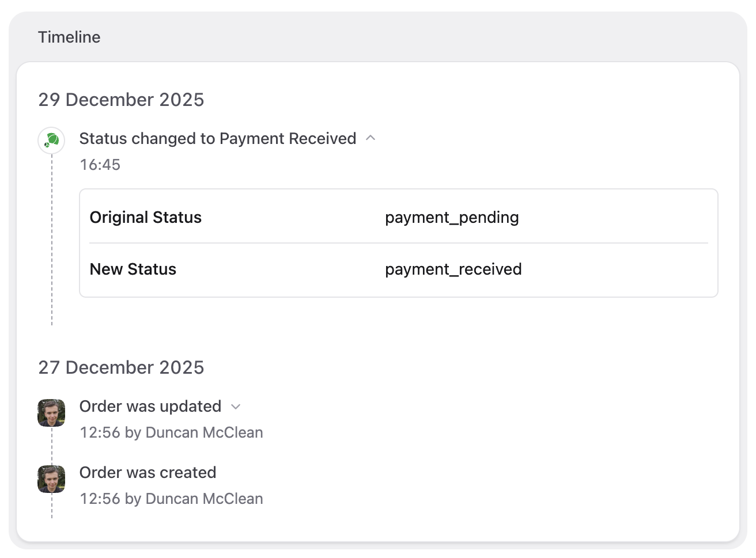756x558 pixels.
Task: Collapse the Status changed to Payment Received details
Action: pos(371,138)
